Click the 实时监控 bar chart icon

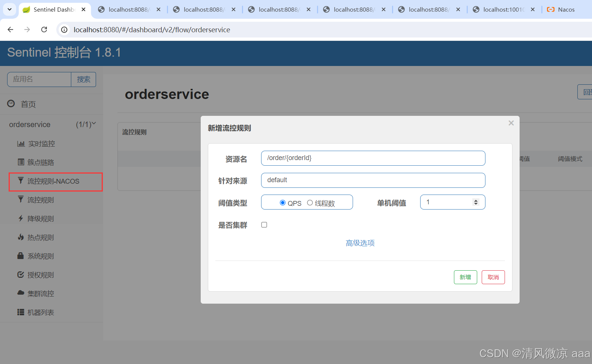[21, 144]
